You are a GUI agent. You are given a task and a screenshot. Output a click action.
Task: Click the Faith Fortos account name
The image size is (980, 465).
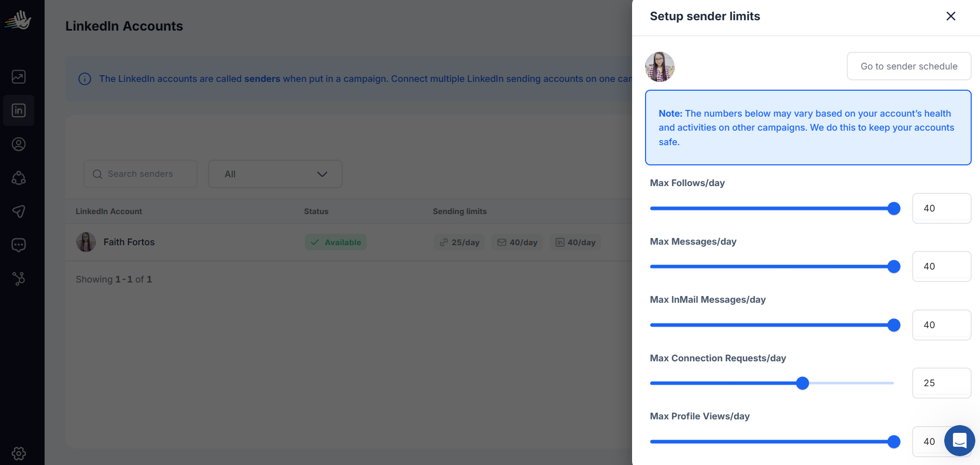pyautogui.click(x=129, y=242)
